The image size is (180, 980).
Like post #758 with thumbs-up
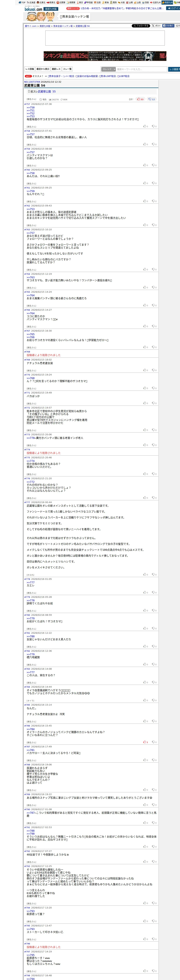(145, 144)
